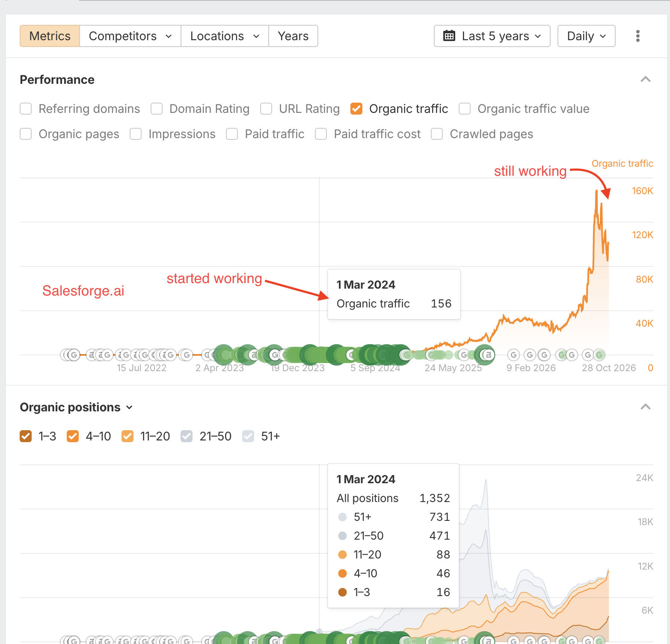Enable the Organic traffic value checkbox

click(465, 109)
